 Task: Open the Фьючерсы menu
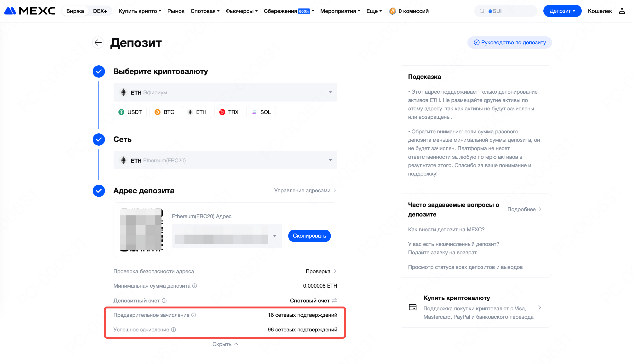242,11
